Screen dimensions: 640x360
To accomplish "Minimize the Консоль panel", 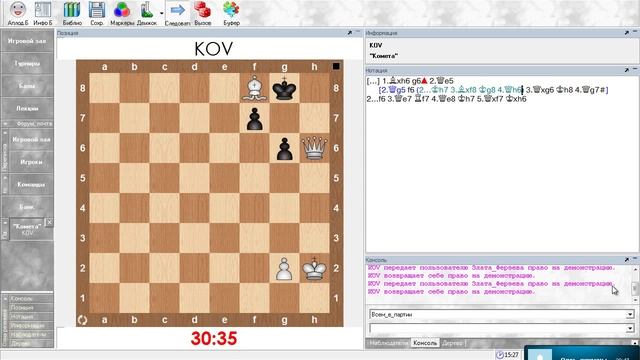I will point(635,259).
